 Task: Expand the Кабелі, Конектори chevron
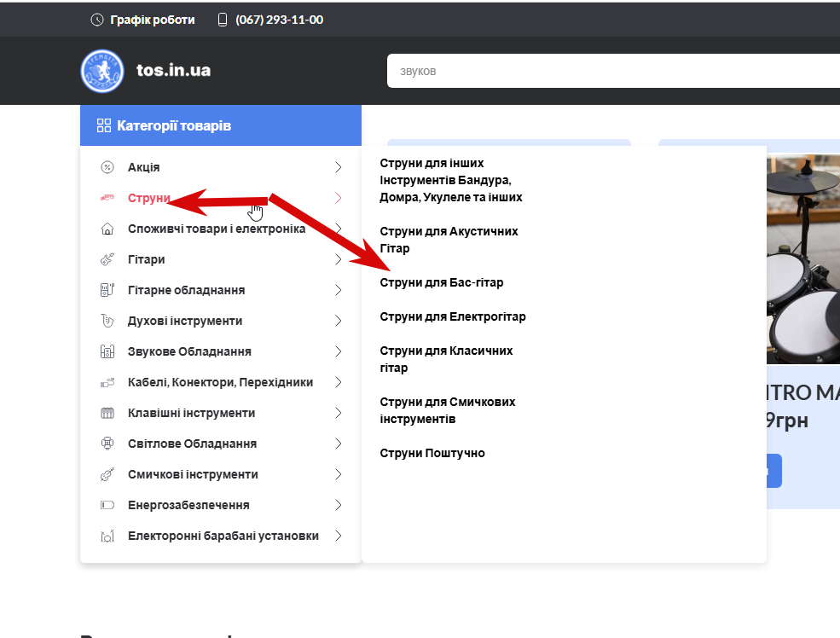click(338, 382)
